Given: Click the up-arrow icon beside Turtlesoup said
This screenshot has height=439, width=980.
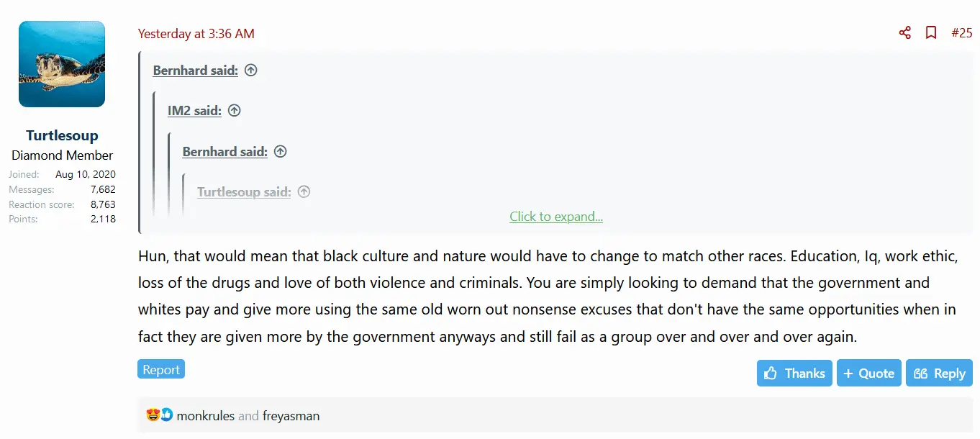Looking at the screenshot, I should click(304, 192).
